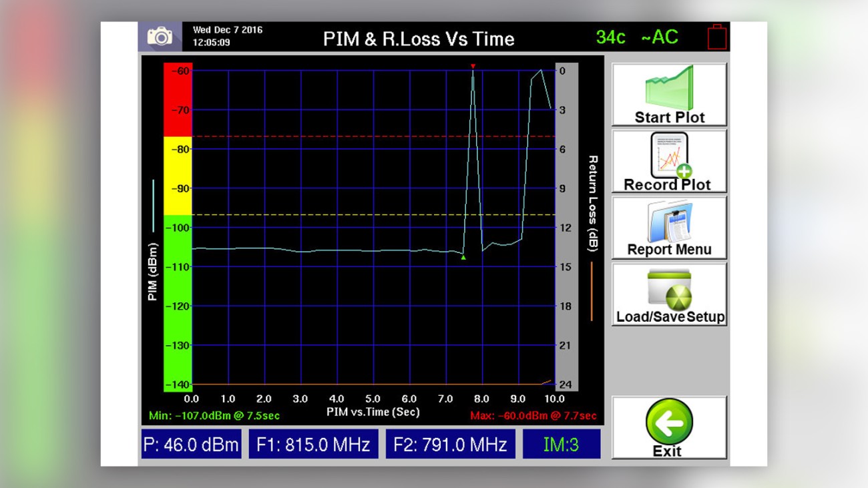Click the PIM (dBm) axis label

point(153,272)
